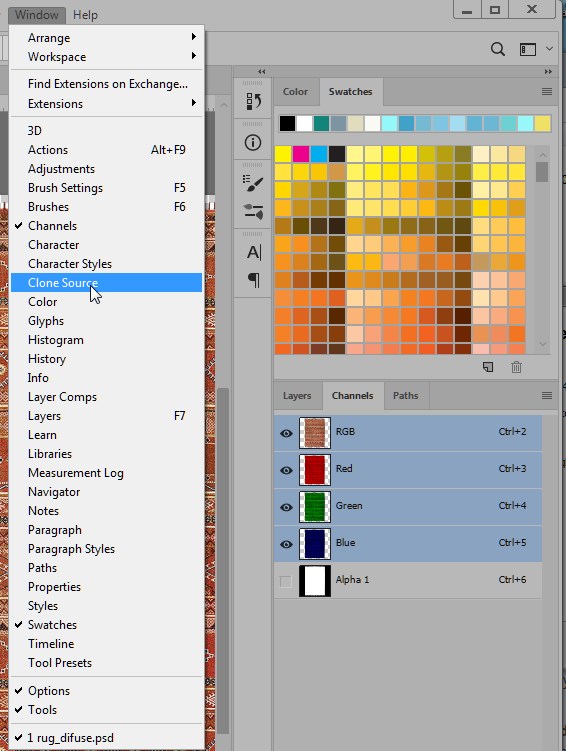The image size is (566, 751).
Task: Expand the Arrange submenu
Action: point(106,38)
